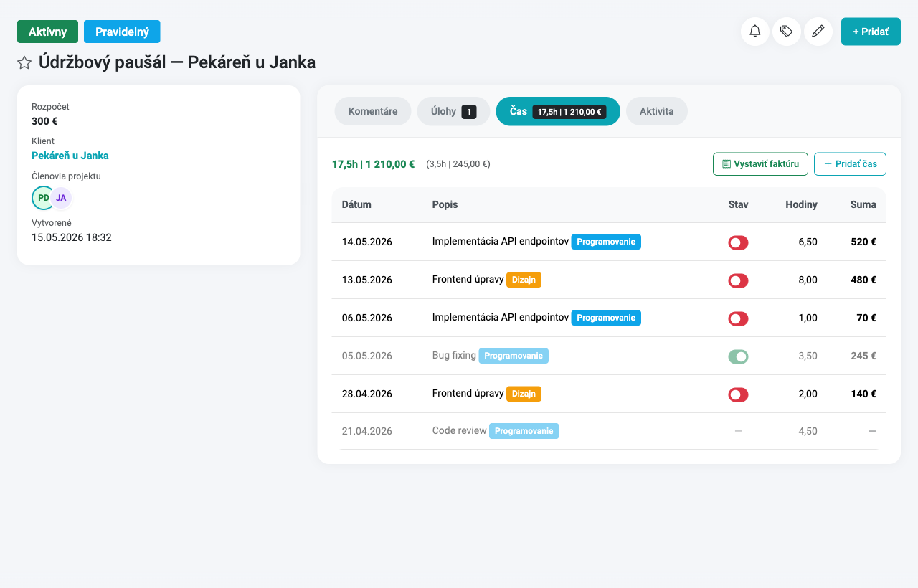
Task: Click created date 15.05.2026 18:32
Action: click(72, 237)
